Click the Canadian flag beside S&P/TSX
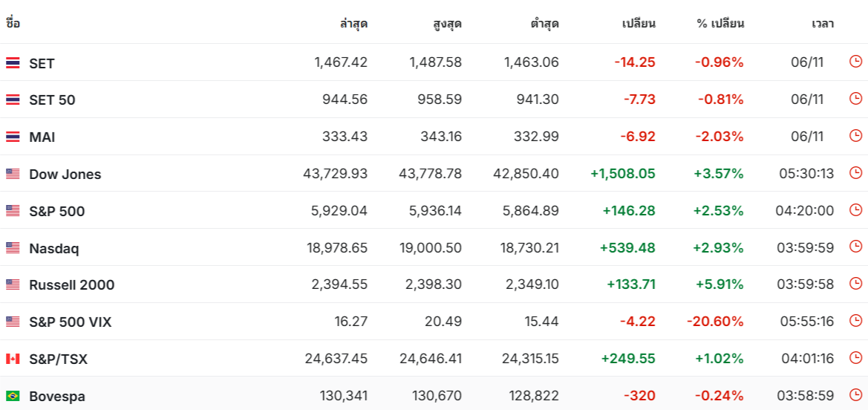868x410 pixels. click(x=13, y=359)
